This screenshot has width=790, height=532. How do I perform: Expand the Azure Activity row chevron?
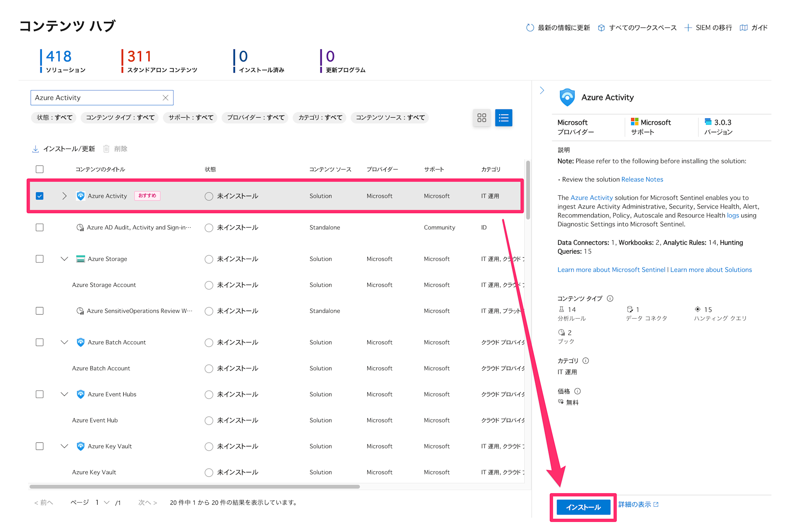click(64, 196)
